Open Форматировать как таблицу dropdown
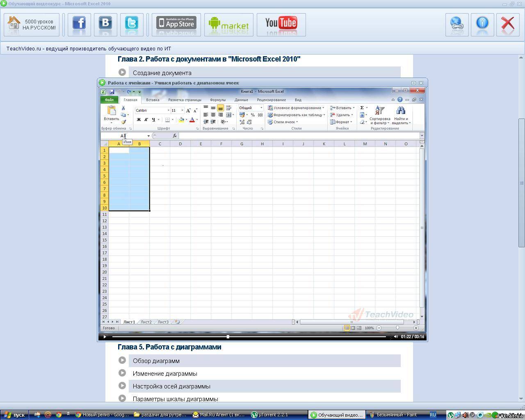 [x=296, y=115]
